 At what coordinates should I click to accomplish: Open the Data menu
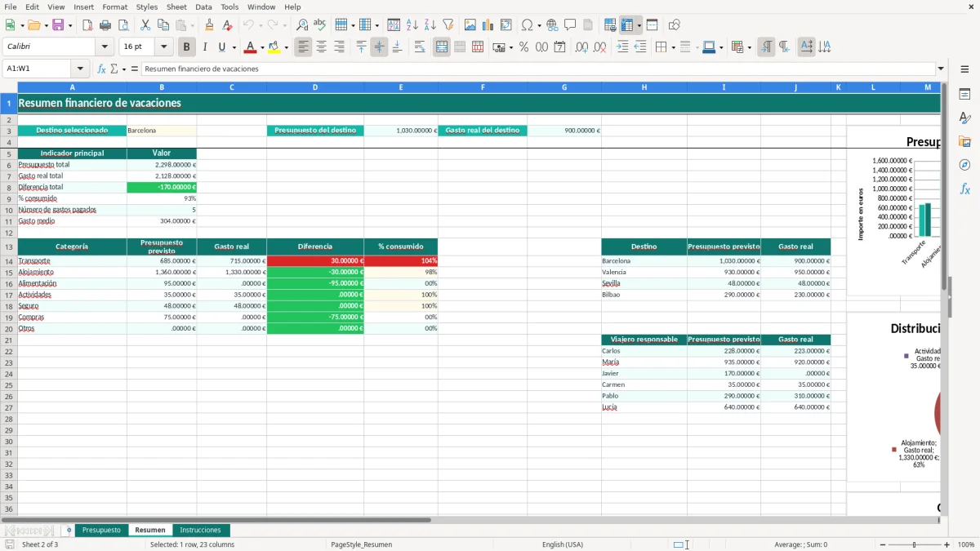pyautogui.click(x=203, y=7)
